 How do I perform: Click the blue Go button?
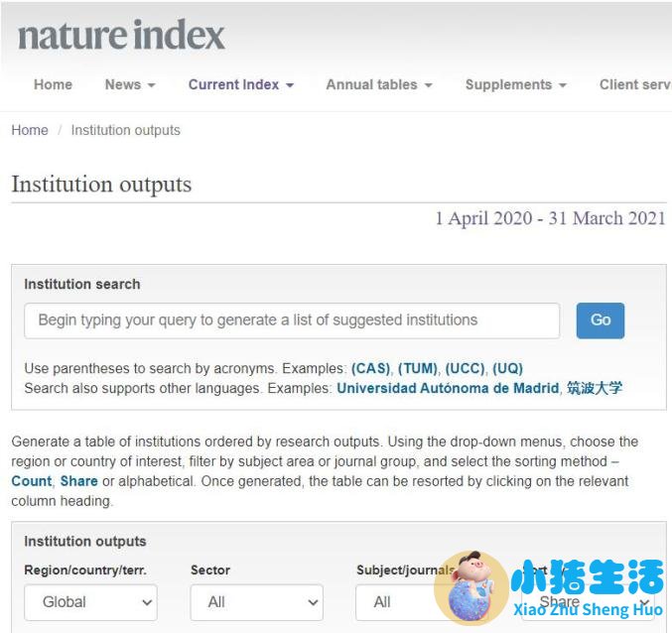pyautogui.click(x=600, y=320)
